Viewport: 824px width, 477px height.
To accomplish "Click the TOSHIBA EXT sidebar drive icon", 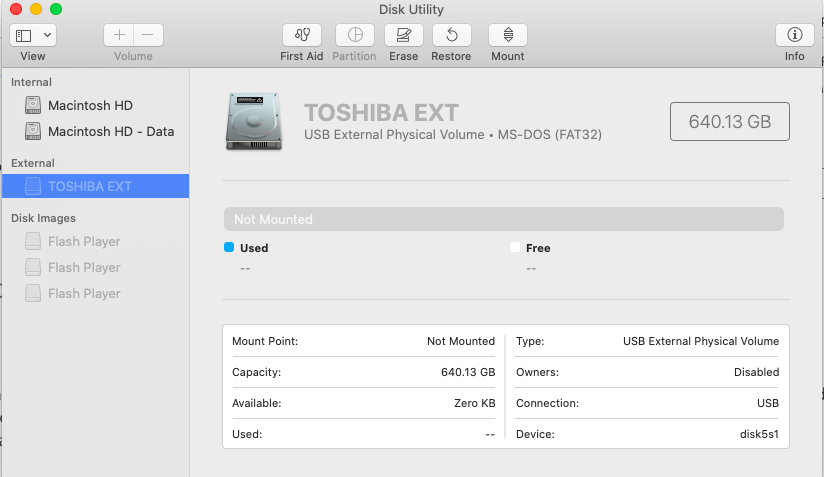I will 33,186.
